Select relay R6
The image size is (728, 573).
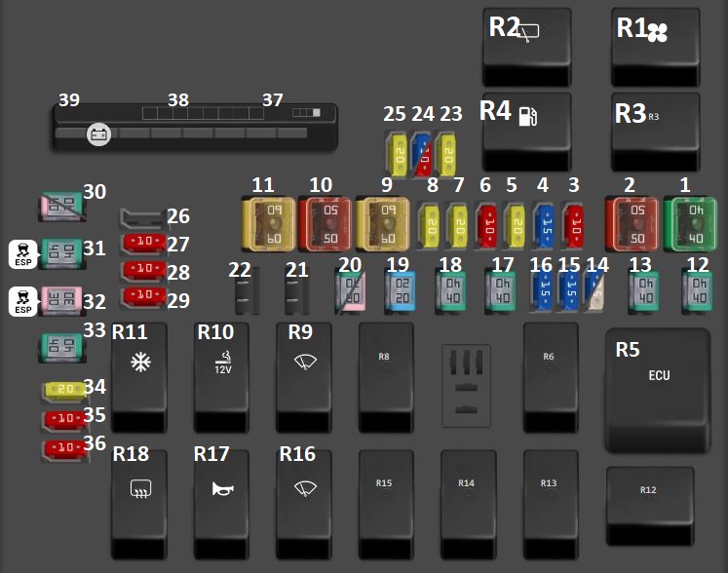click(x=551, y=377)
